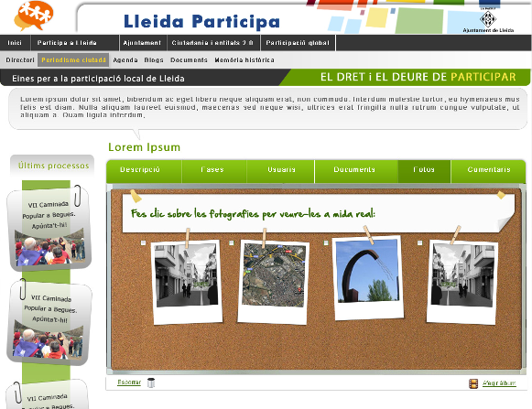This screenshot has width=532, height=409.
Task: Switch to the Usuaris tab
Action: [280, 171]
